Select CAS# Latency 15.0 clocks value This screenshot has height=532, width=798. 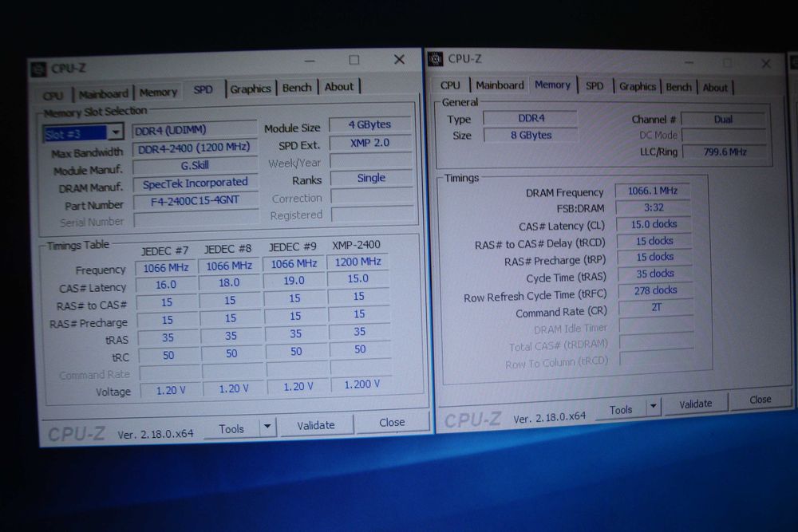(654, 224)
